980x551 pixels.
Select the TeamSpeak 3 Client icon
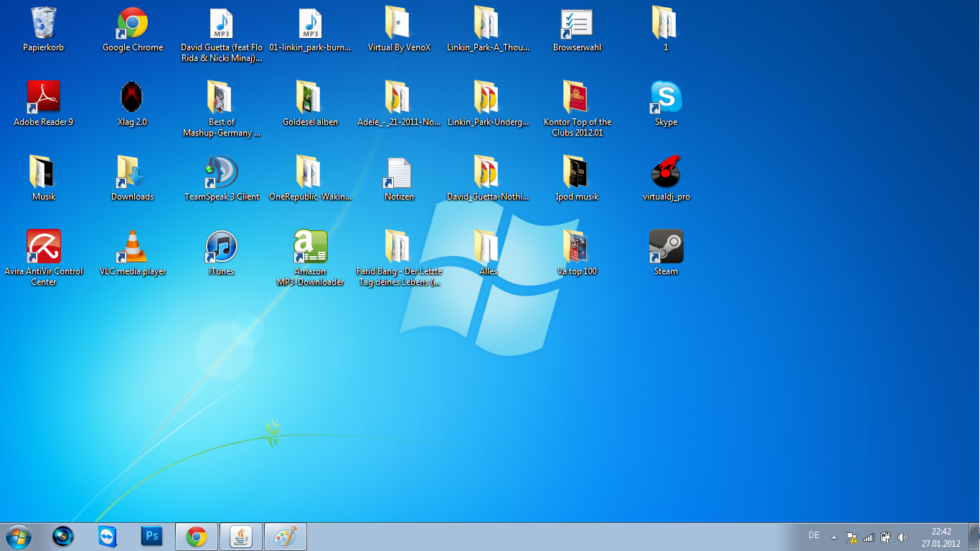221,173
